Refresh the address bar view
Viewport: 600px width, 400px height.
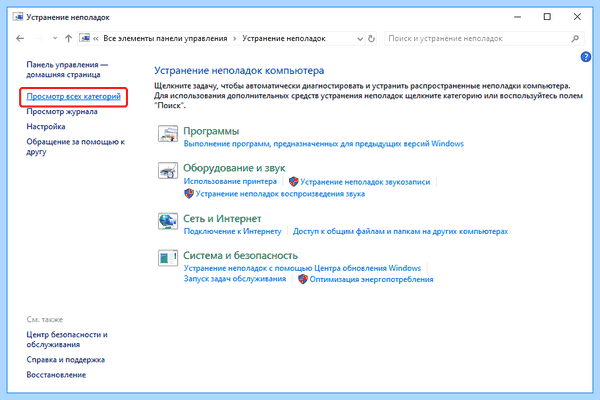pyautogui.click(x=371, y=39)
